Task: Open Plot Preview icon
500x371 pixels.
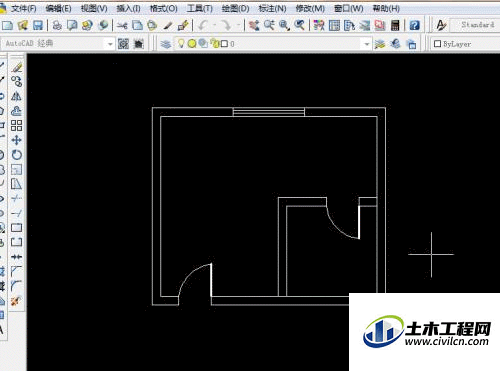Action: 72,25
